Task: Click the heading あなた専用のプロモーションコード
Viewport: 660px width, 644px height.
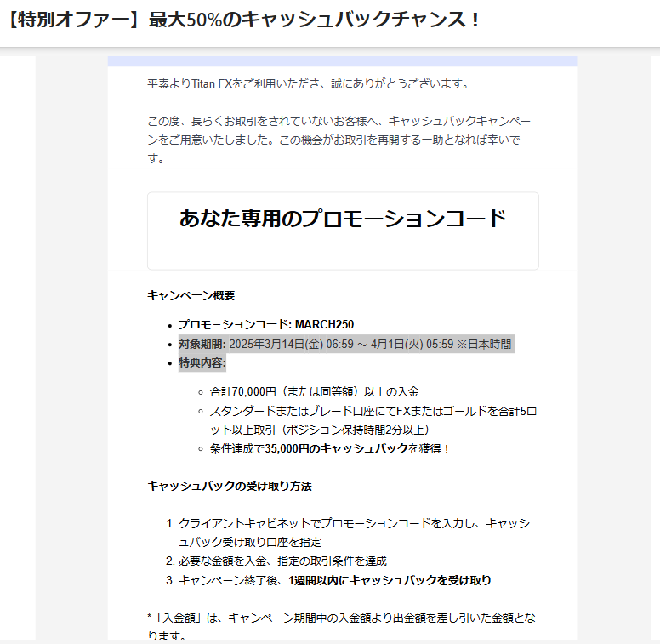Action: click(x=343, y=219)
